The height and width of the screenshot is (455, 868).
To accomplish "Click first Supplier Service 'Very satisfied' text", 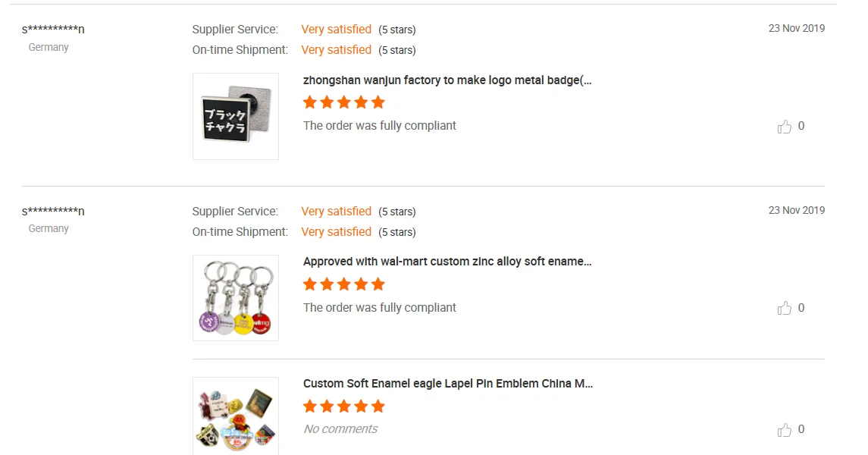I will (336, 30).
